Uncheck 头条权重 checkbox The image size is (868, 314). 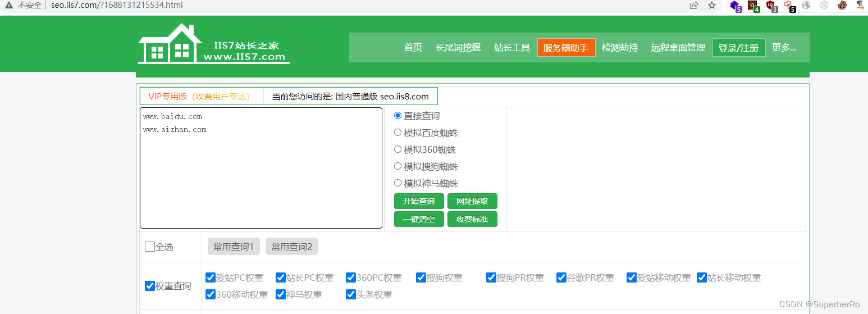pos(351,294)
